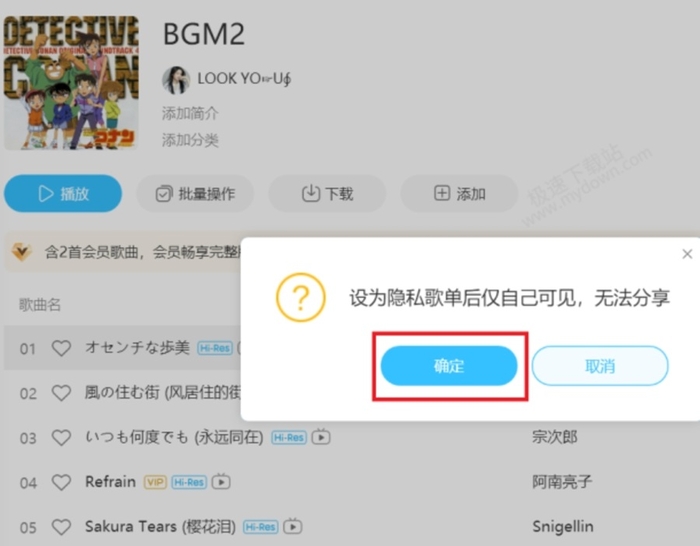700x546 pixels.
Task: Cancel the privacy dialog via 取消
Action: coord(600,366)
